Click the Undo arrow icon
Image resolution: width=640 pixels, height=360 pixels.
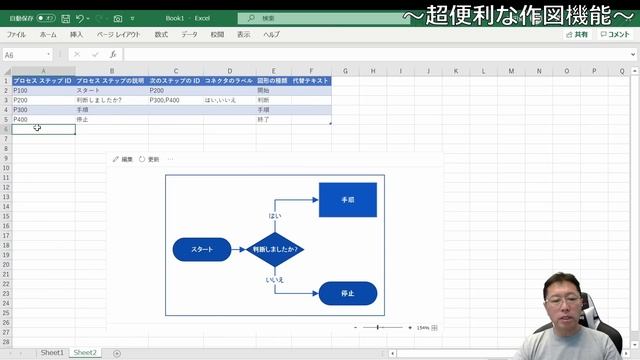(80, 18)
